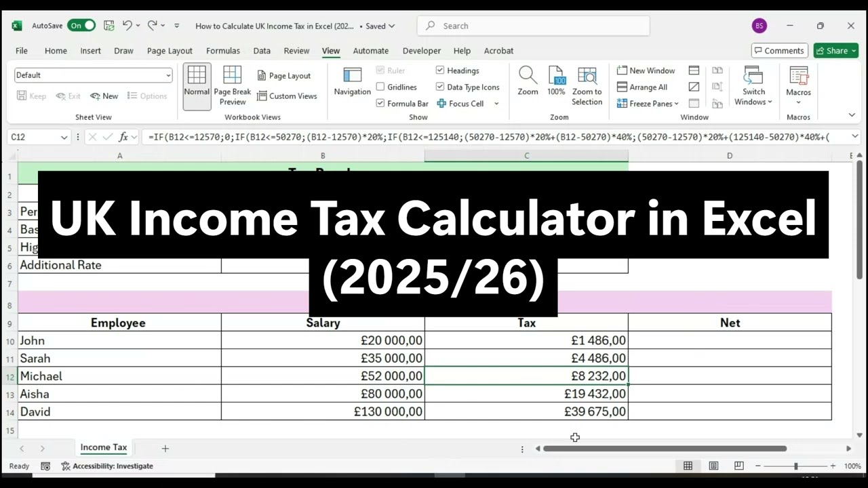The width and height of the screenshot is (868, 488).
Task: Click the macro recording status icon
Action: click(45, 466)
